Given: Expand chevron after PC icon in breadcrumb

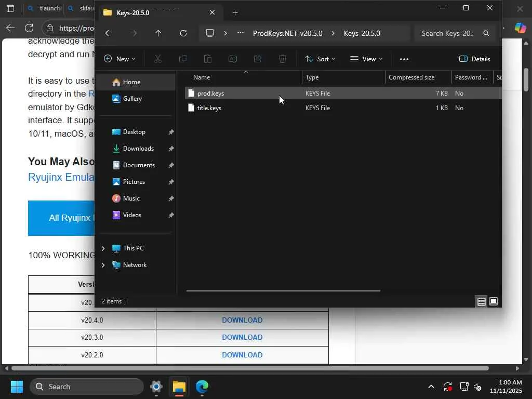Looking at the screenshot, I should [225, 33].
